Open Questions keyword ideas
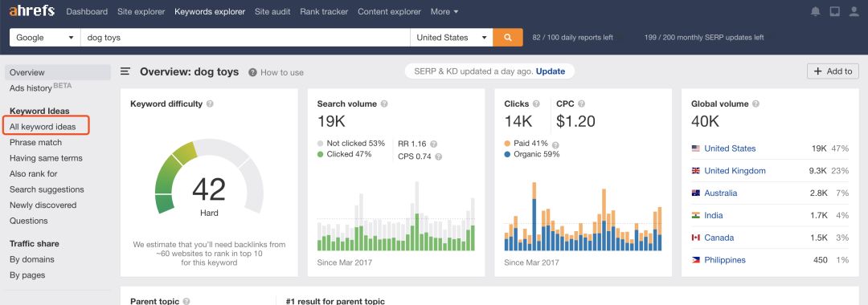 click(28, 221)
